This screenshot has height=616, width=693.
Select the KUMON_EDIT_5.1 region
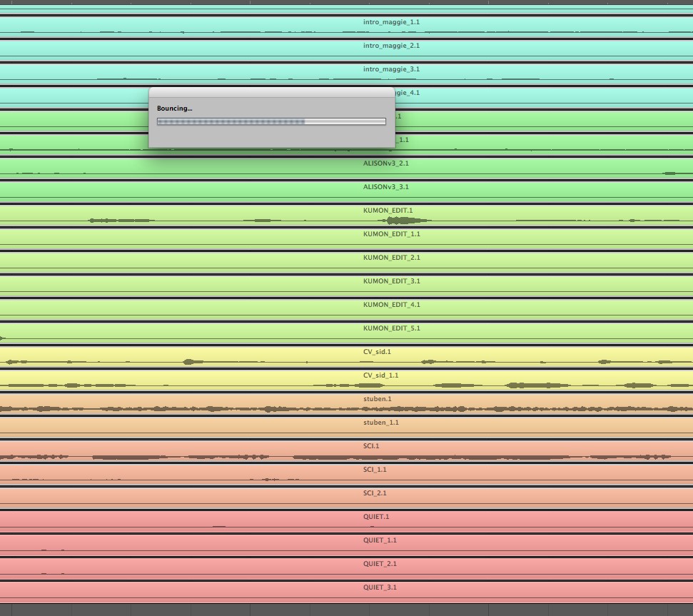tap(391, 333)
